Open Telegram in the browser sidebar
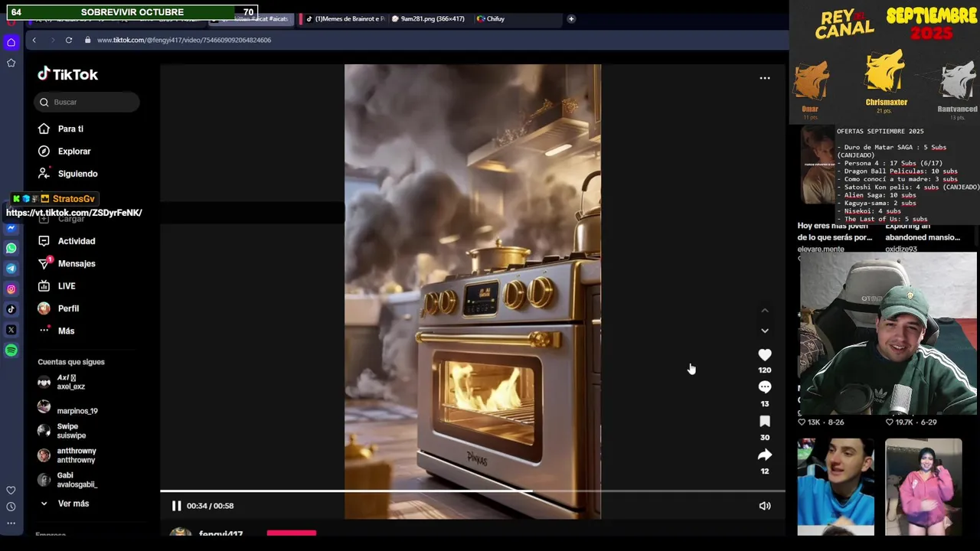The width and height of the screenshot is (980, 551). 11,269
